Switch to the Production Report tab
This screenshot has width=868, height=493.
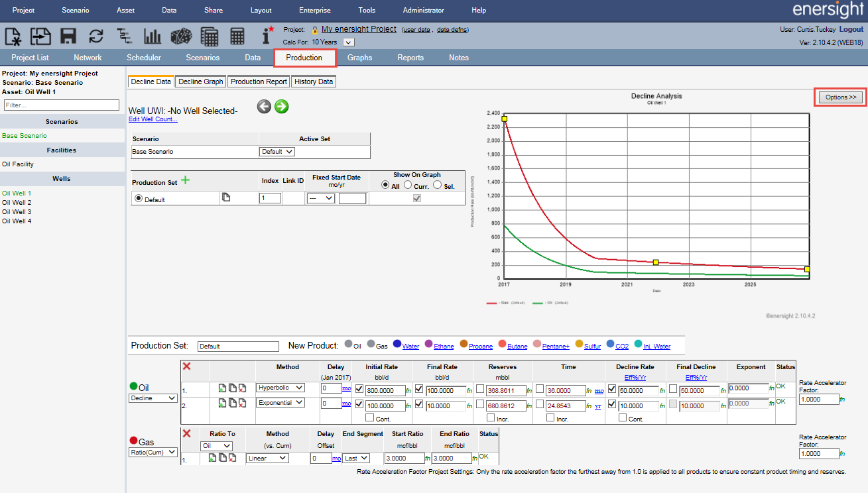(x=259, y=82)
